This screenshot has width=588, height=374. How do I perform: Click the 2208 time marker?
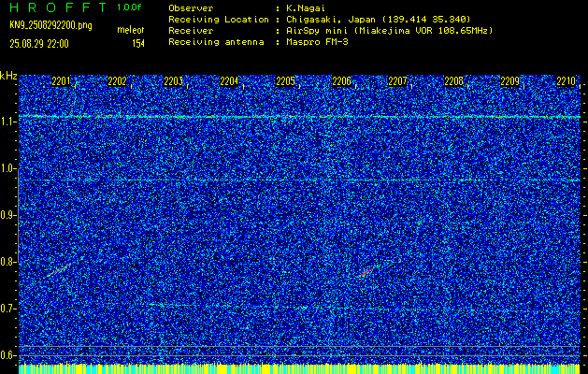pyautogui.click(x=453, y=81)
